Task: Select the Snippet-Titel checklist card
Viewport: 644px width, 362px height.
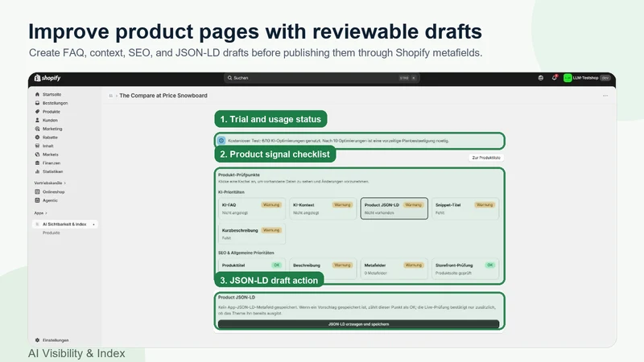Action: point(465,208)
